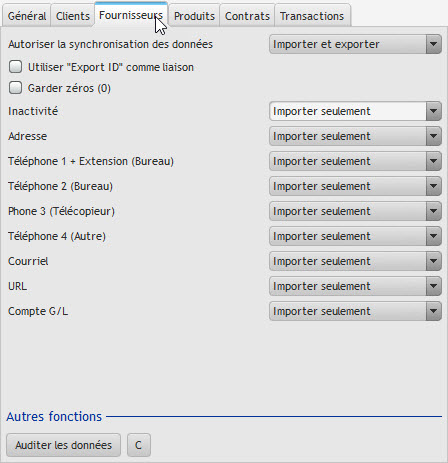This screenshot has height=463, width=448.
Task: Open the Adresse import option dropdown
Action: [355, 136]
